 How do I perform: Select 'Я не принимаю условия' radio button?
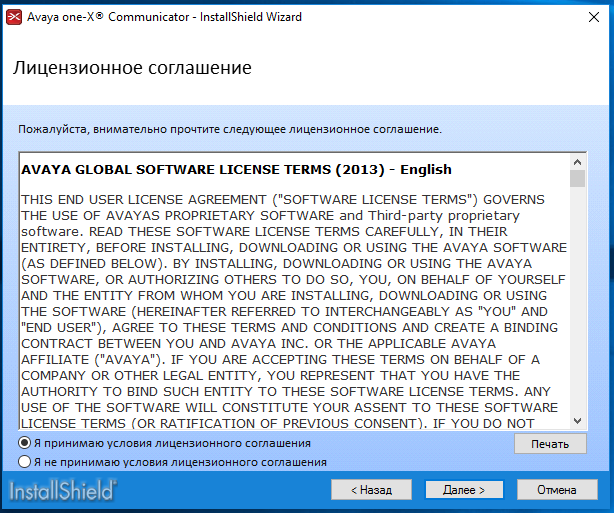click(24, 462)
